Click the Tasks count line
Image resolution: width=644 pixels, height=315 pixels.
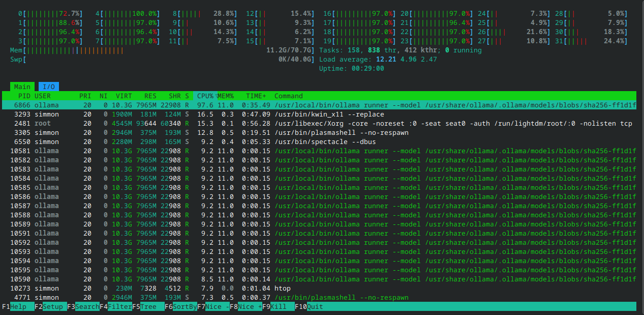[x=401, y=50]
